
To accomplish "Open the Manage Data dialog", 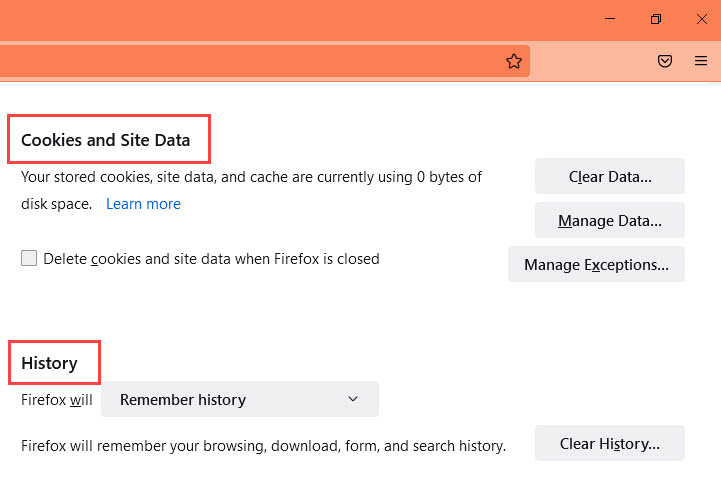I will coord(610,221).
